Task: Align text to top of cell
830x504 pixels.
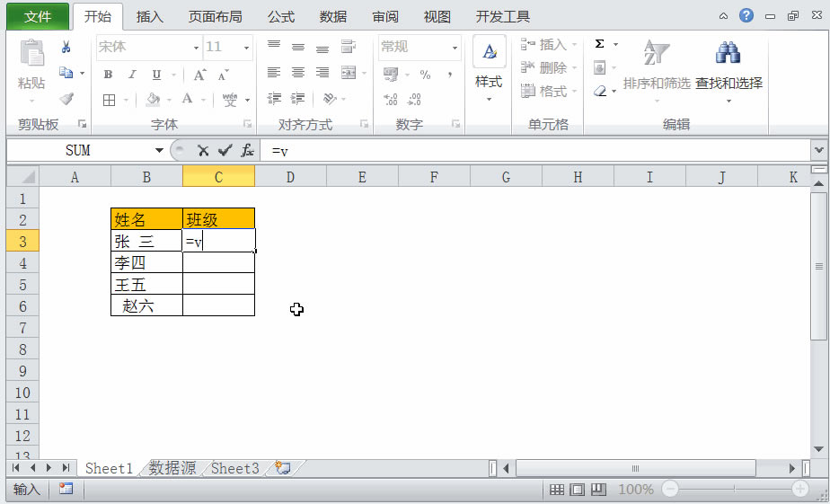Action: point(274,46)
